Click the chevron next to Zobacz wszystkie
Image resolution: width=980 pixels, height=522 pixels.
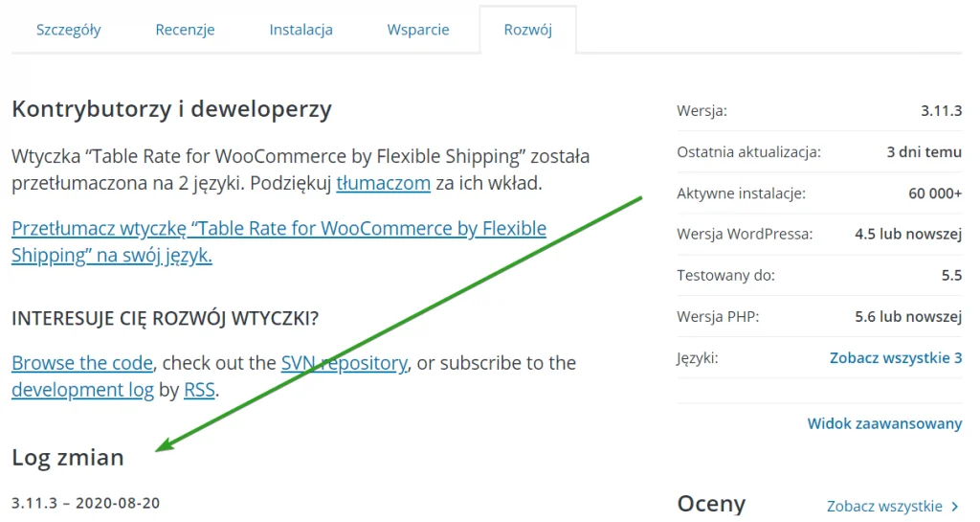tap(955, 507)
